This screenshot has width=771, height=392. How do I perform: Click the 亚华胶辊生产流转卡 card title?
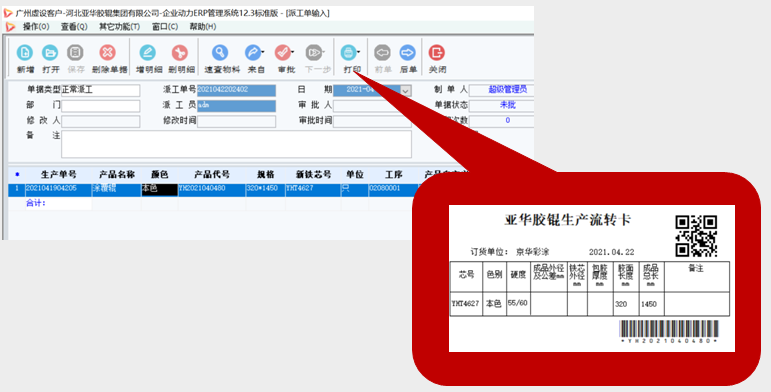click(x=567, y=220)
